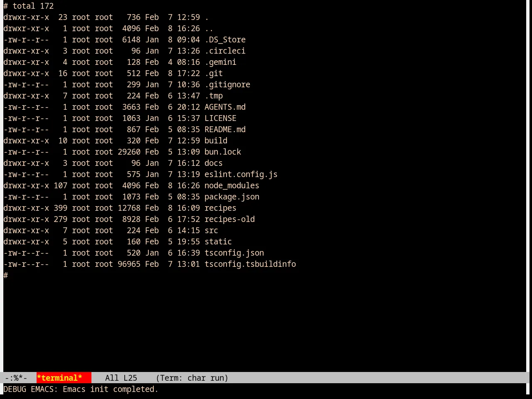Click the AGENTS.md file name

(x=225, y=107)
